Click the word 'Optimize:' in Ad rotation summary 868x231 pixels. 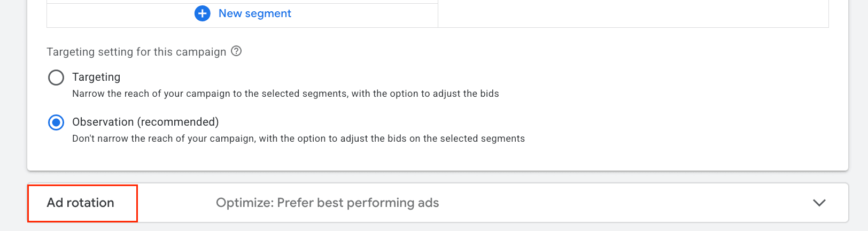click(x=245, y=203)
